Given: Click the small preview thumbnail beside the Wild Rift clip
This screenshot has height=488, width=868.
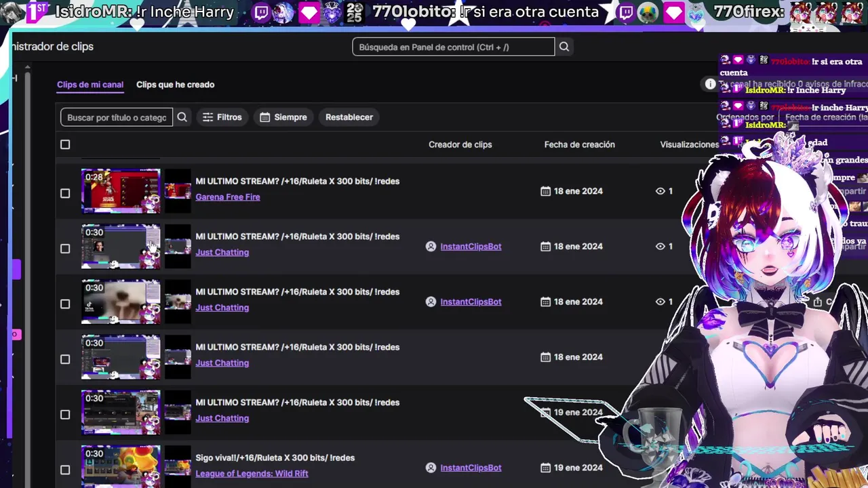Looking at the screenshot, I should pos(178,467).
